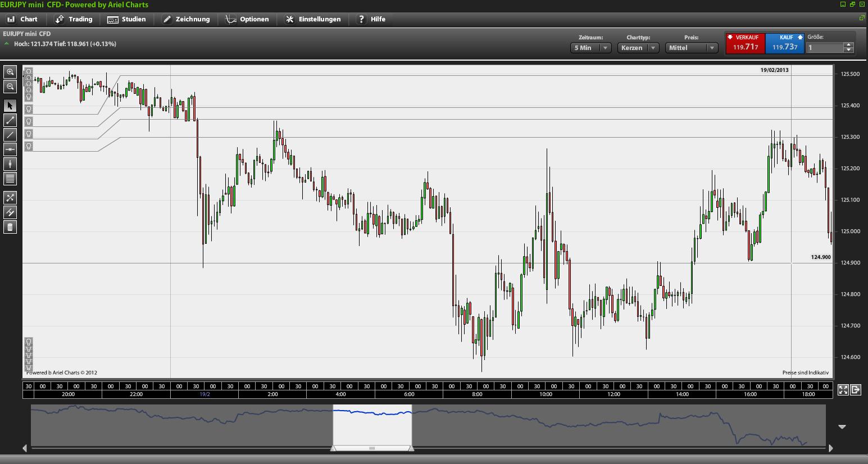The height and width of the screenshot is (464, 868).
Task: Click the 10:00 time axis label
Action: (x=546, y=394)
